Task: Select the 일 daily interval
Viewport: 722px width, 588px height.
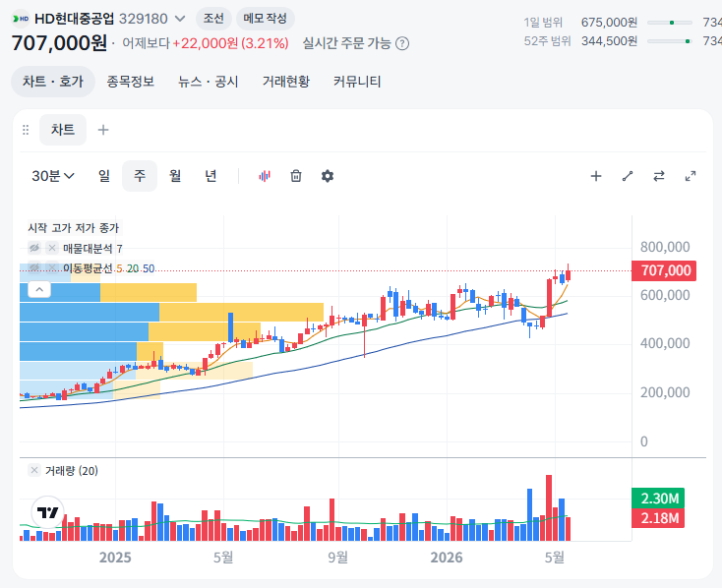Action: click(104, 176)
